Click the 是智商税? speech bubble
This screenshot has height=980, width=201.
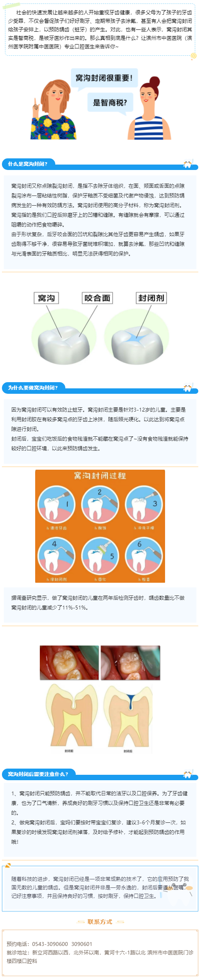(x=110, y=103)
